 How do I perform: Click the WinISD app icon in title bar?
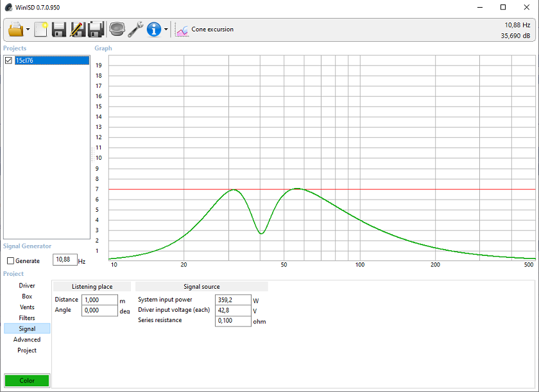coord(8,7)
